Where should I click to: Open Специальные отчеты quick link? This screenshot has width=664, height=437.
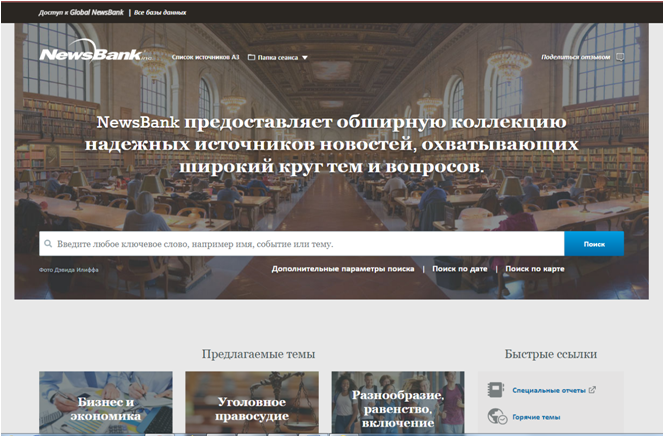coord(549,390)
